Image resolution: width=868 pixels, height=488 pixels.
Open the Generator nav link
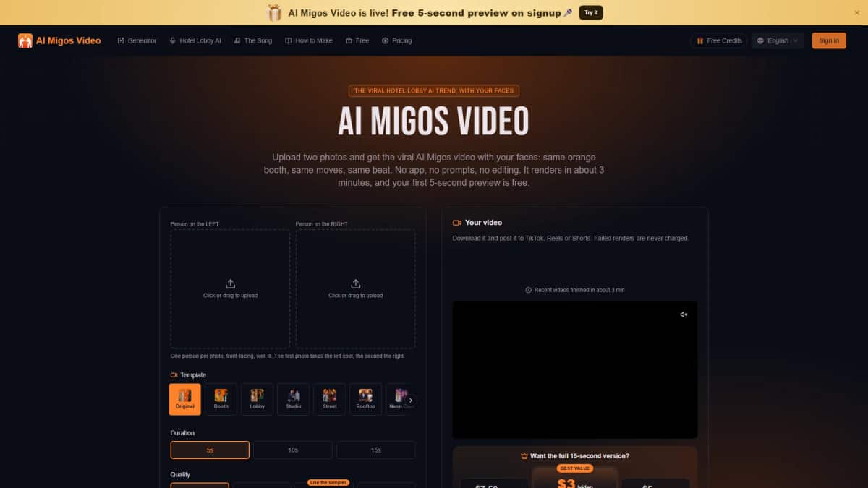click(137, 40)
